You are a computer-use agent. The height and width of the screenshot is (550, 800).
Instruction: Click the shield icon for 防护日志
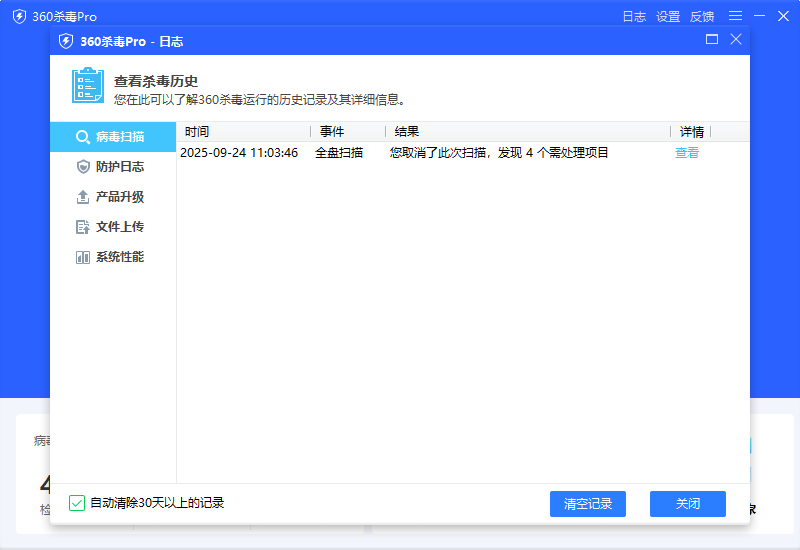[x=83, y=167]
